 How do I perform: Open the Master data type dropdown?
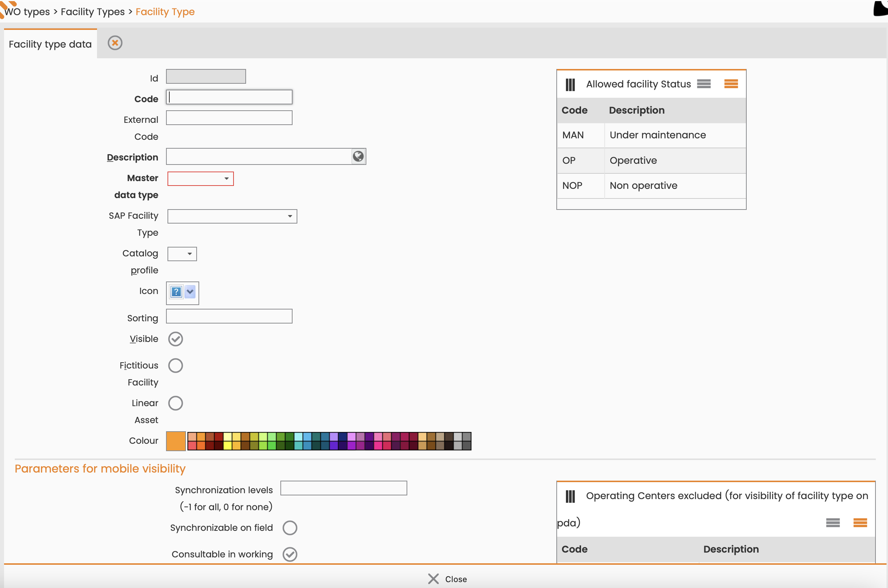(x=201, y=179)
